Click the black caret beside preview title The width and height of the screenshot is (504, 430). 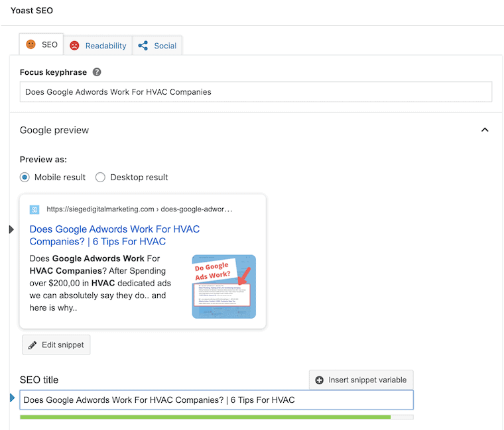pos(11,229)
